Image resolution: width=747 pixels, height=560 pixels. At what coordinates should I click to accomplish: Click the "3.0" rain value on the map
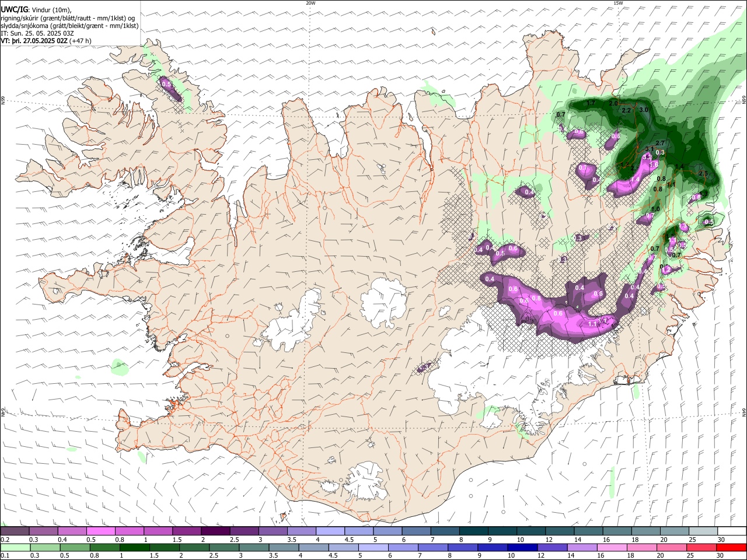644,110
